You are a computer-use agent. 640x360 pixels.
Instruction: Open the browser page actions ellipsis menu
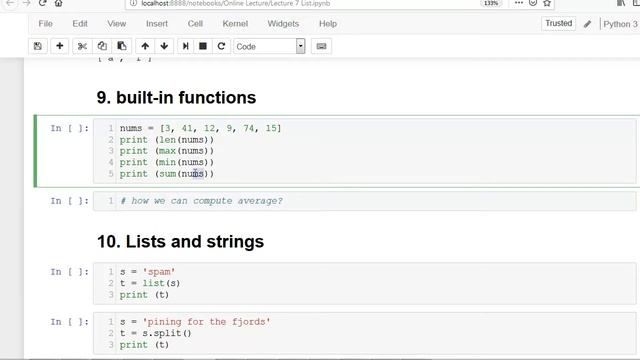[x=519, y=3]
